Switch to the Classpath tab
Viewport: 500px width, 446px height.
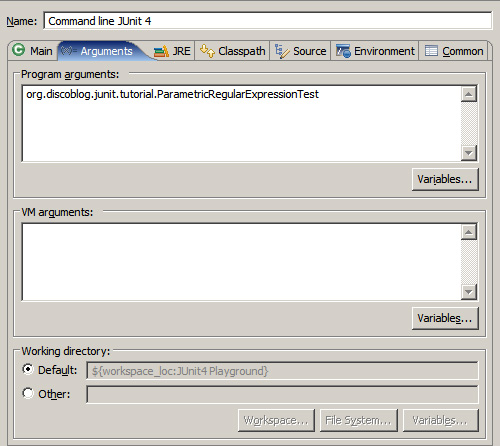(x=233, y=51)
